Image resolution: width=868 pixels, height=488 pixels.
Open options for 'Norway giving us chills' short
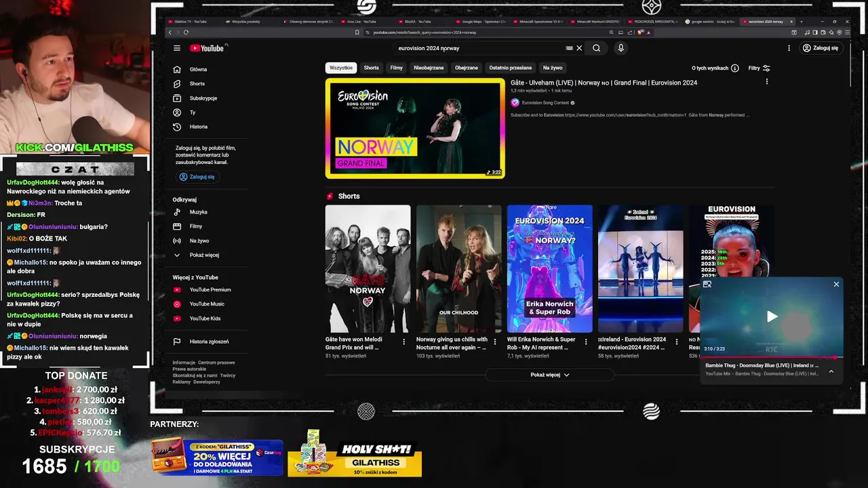[495, 342]
